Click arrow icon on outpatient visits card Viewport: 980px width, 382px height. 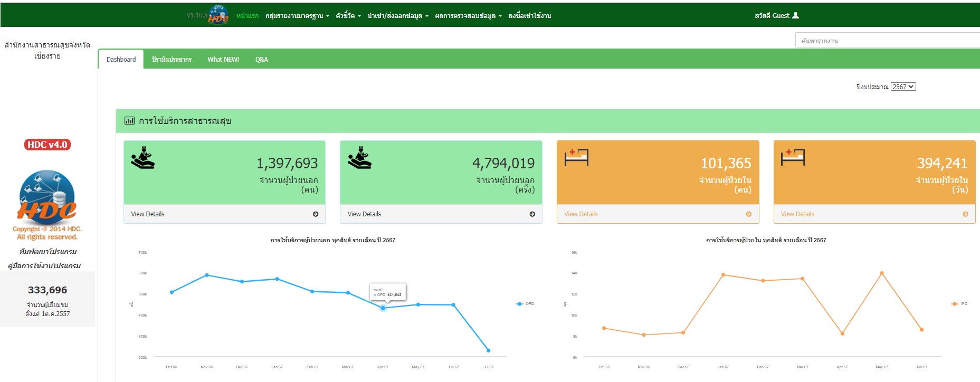coord(532,214)
